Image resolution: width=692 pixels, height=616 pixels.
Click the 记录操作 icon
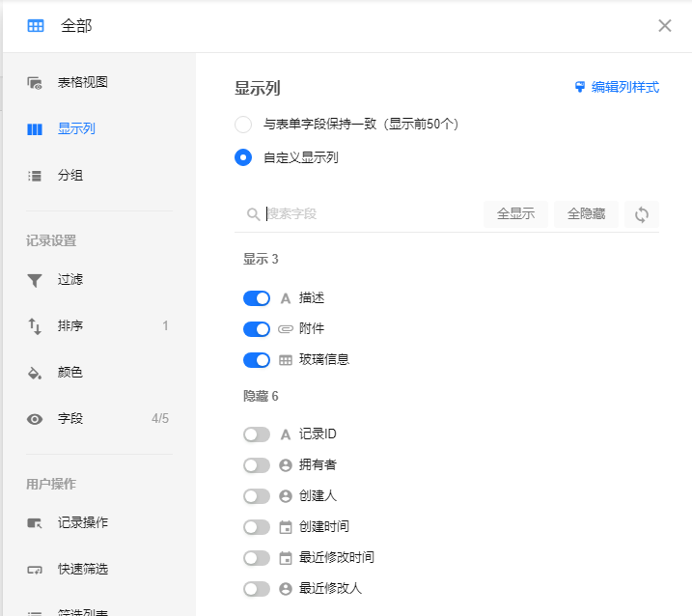tap(35, 523)
